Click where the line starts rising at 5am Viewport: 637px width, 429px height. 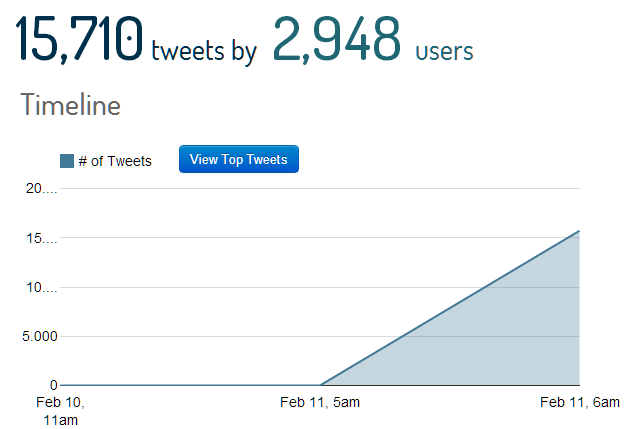[321, 384]
